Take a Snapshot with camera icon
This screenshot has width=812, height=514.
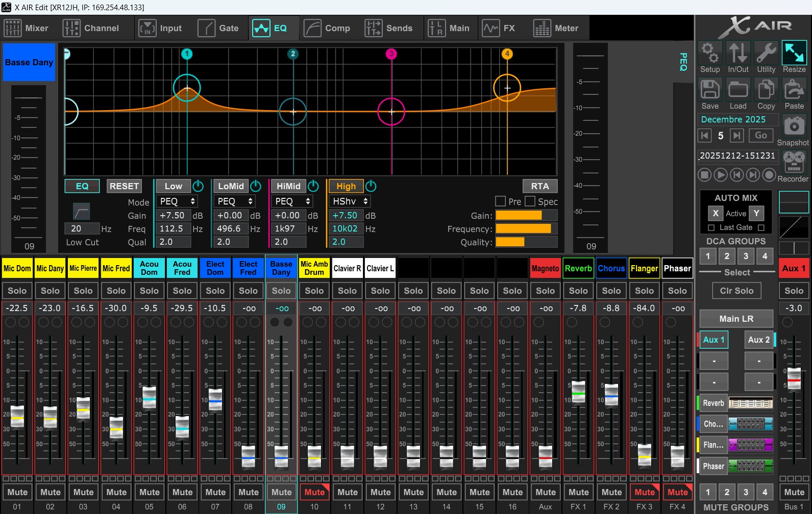pos(794,126)
